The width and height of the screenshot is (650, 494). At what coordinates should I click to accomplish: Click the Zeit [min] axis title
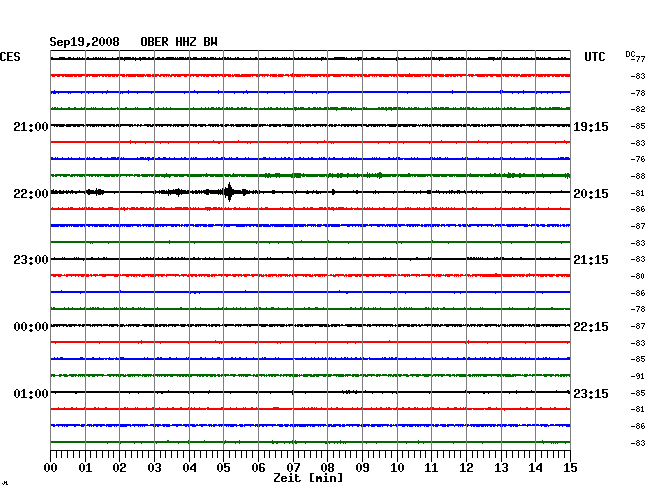[308, 478]
